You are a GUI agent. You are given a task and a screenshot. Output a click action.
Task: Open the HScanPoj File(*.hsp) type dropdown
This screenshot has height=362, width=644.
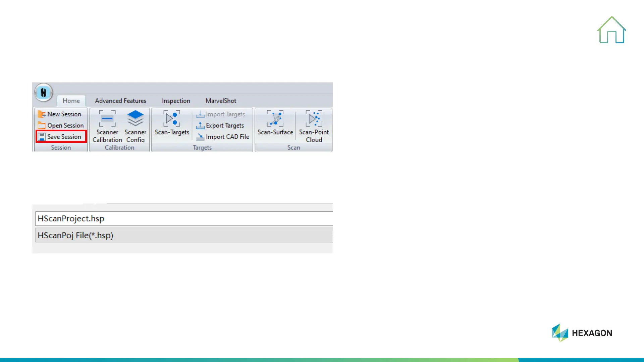point(184,235)
